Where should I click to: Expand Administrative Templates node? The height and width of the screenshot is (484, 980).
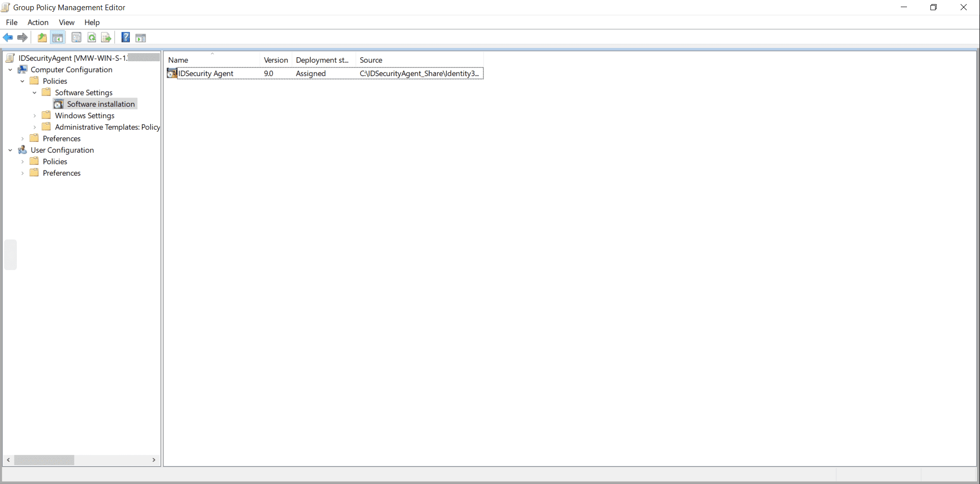click(x=35, y=127)
